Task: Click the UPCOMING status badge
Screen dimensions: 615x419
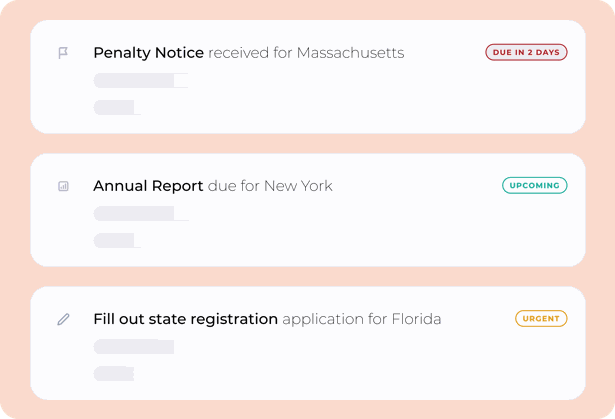Action: [534, 186]
